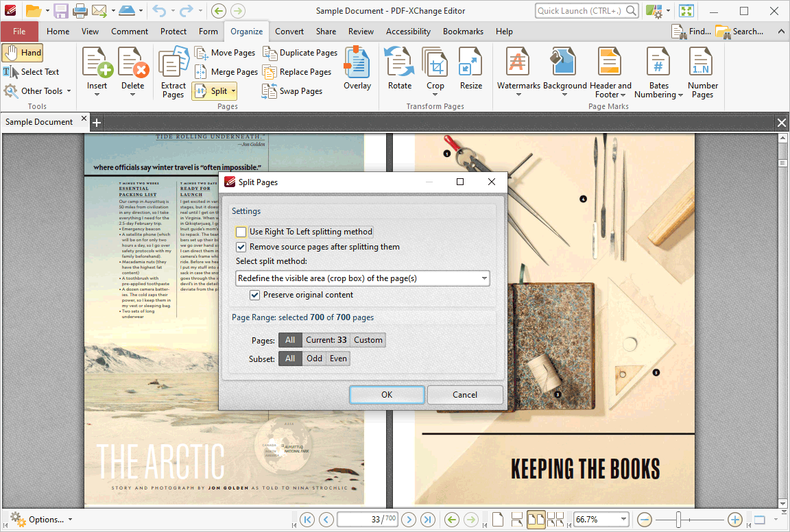Click Swap Pages
The width and height of the screenshot is (790, 532).
coord(293,91)
